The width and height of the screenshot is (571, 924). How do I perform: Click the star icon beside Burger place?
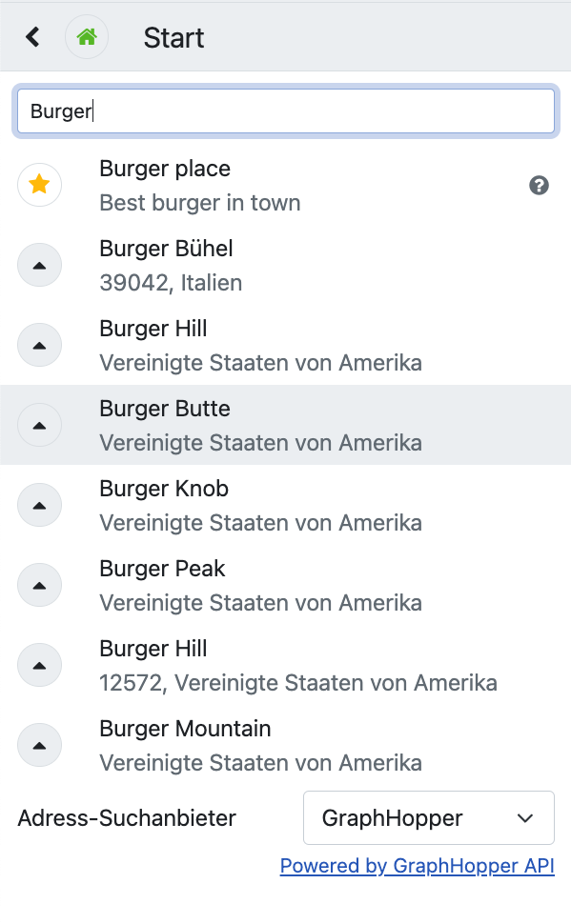(x=39, y=185)
